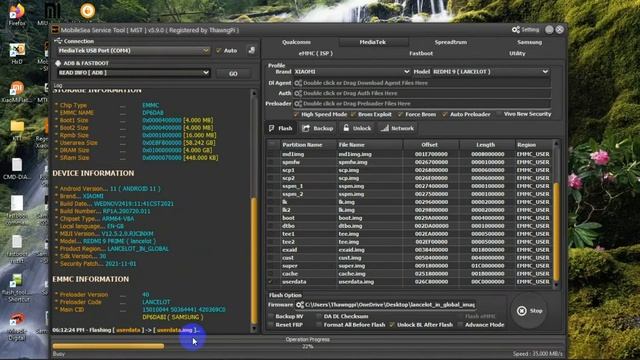Expand the READ INFO [ ADB ] dropdown
The image size is (640, 360).
coord(205,73)
